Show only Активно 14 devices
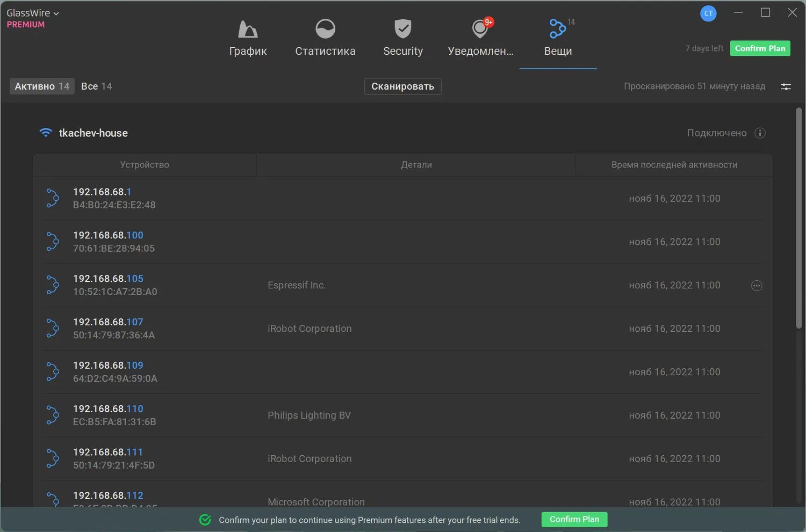The height and width of the screenshot is (532, 806). click(42, 86)
